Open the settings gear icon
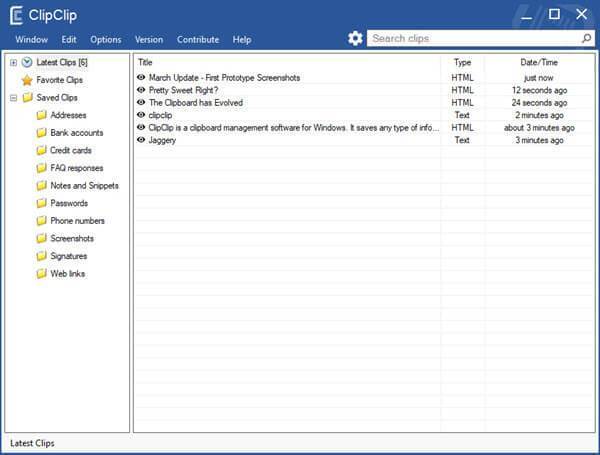This screenshot has width=600, height=455. 355,38
